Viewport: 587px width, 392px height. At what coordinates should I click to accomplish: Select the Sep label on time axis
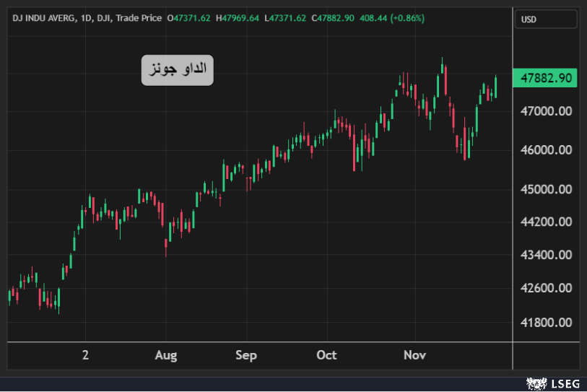tap(246, 355)
